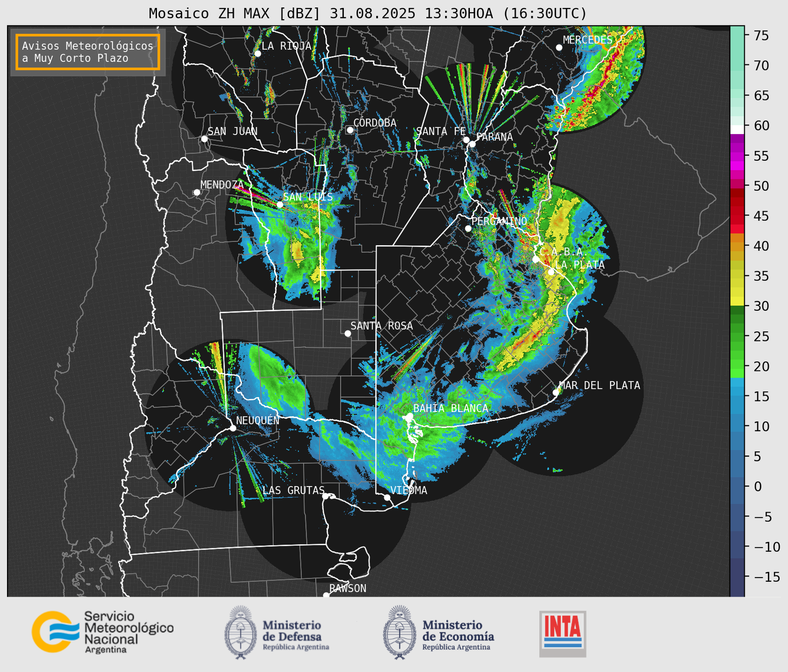The width and height of the screenshot is (788, 672).
Task: Select the Mercedes city marker dot
Action: coord(559,48)
